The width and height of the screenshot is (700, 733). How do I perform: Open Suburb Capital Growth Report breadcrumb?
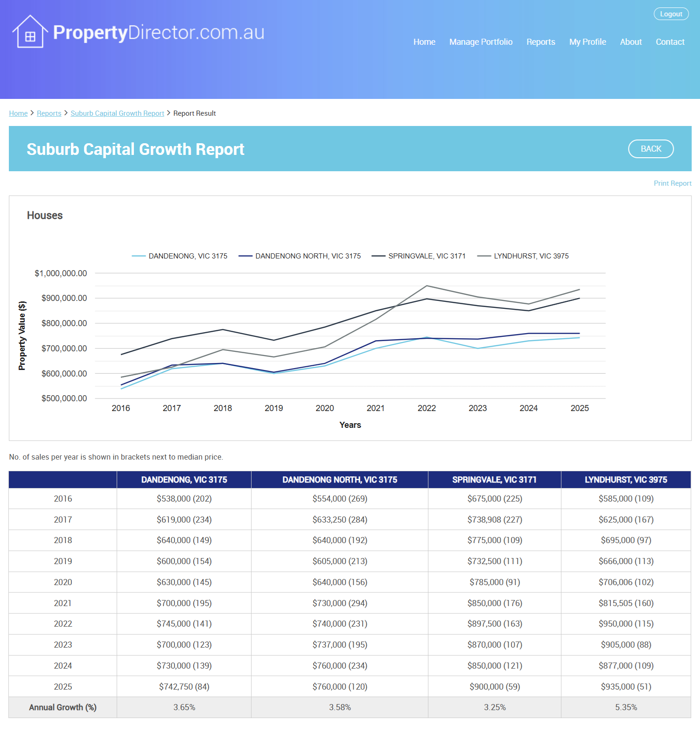(117, 113)
